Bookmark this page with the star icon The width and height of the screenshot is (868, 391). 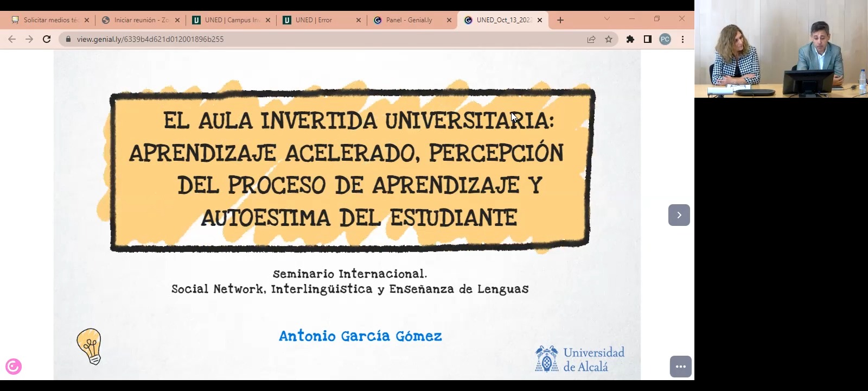609,39
